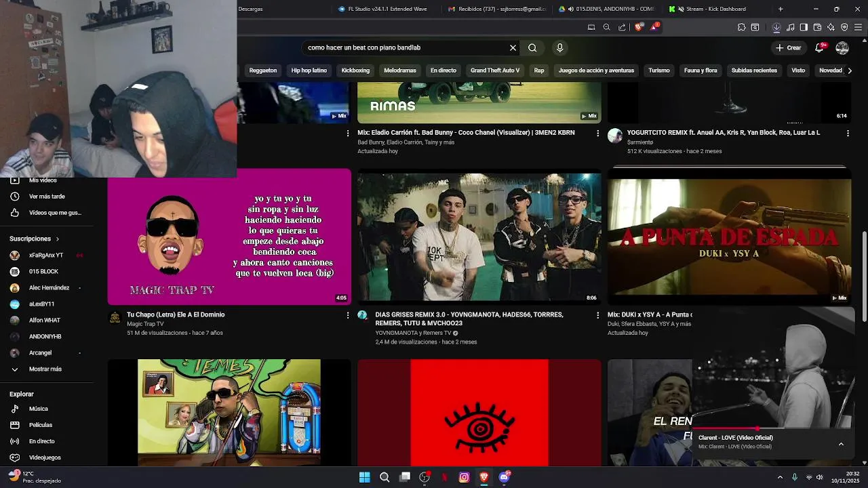The width and height of the screenshot is (868, 488).
Task: Click the share page icon in address bar
Action: [622, 27]
